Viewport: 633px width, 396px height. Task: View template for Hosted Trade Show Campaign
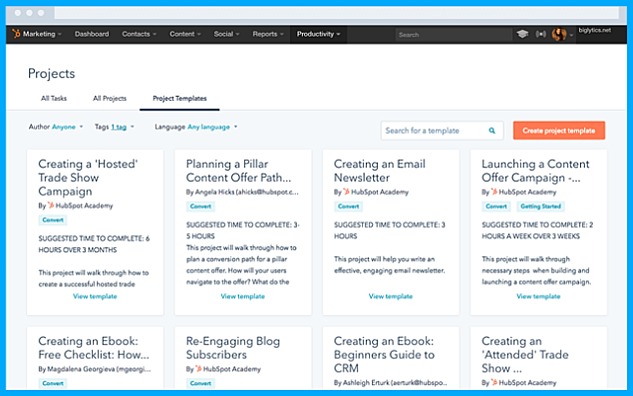coord(95,296)
